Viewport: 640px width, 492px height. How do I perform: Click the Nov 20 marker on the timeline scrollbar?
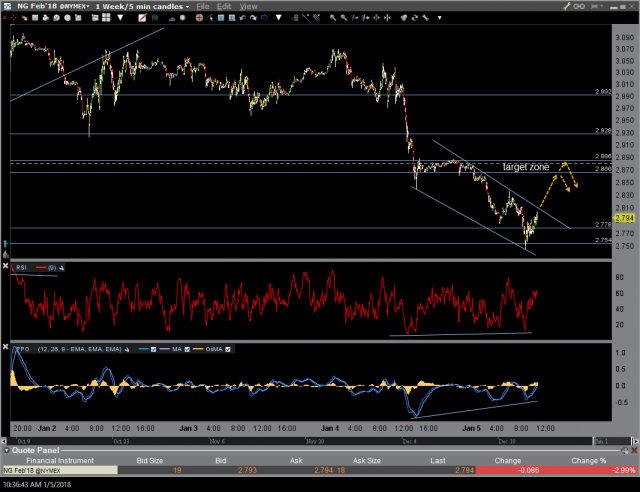coord(315,441)
